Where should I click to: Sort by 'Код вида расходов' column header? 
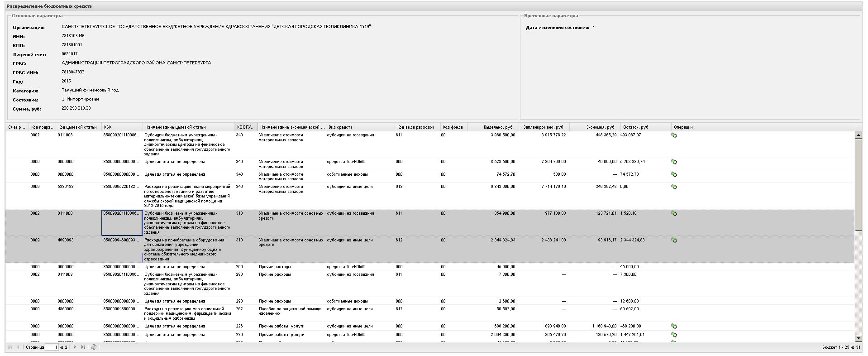(418, 127)
